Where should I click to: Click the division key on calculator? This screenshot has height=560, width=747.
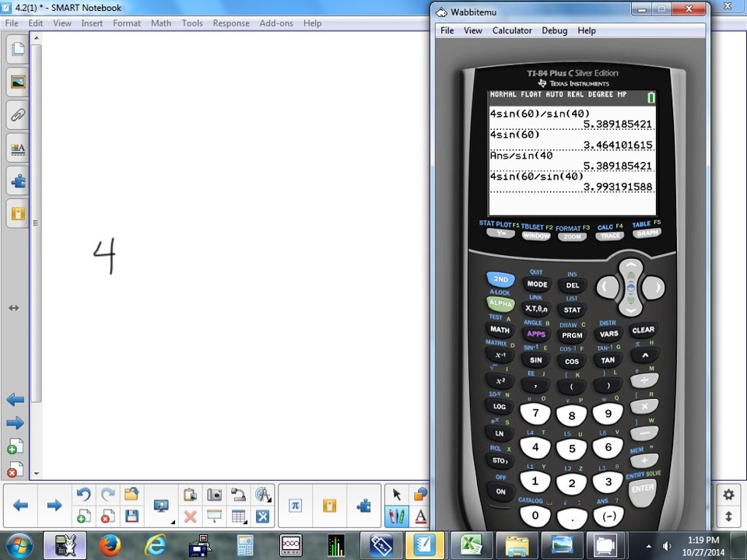(644, 380)
